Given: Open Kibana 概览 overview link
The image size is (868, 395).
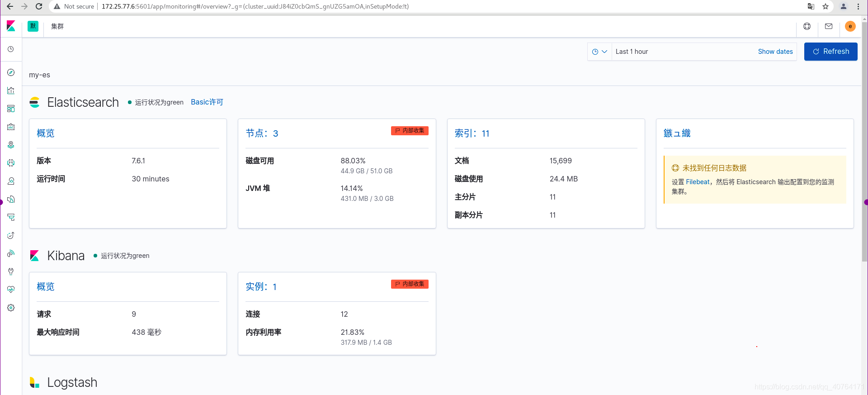Looking at the screenshot, I should (46, 286).
